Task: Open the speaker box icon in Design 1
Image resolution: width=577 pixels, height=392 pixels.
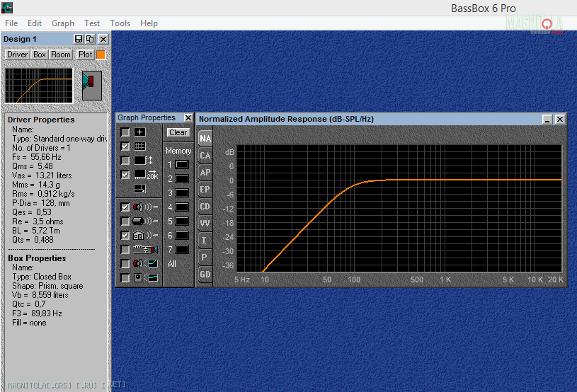Action: (x=92, y=86)
